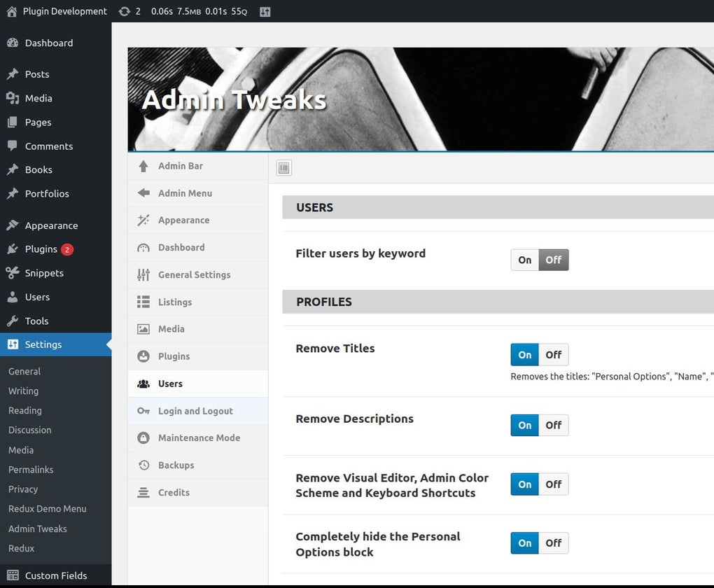
Task: Click the Media image icon in settings navigation
Action: tap(142, 329)
